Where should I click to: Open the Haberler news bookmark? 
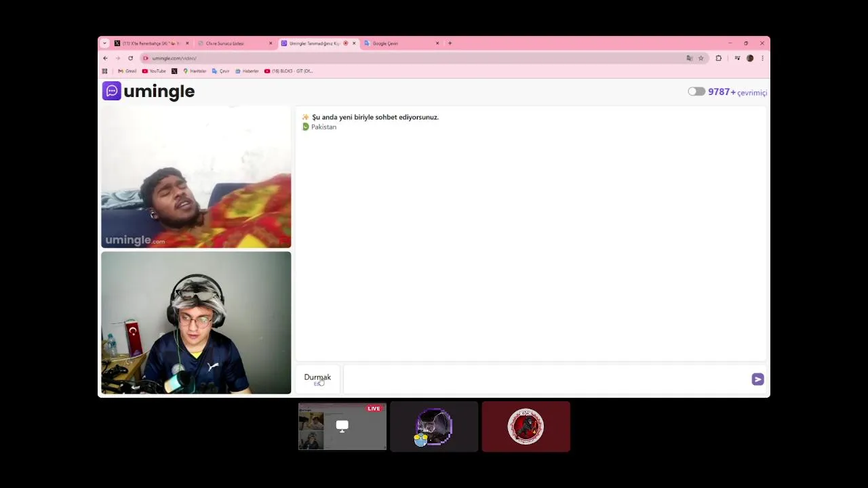[x=247, y=71]
